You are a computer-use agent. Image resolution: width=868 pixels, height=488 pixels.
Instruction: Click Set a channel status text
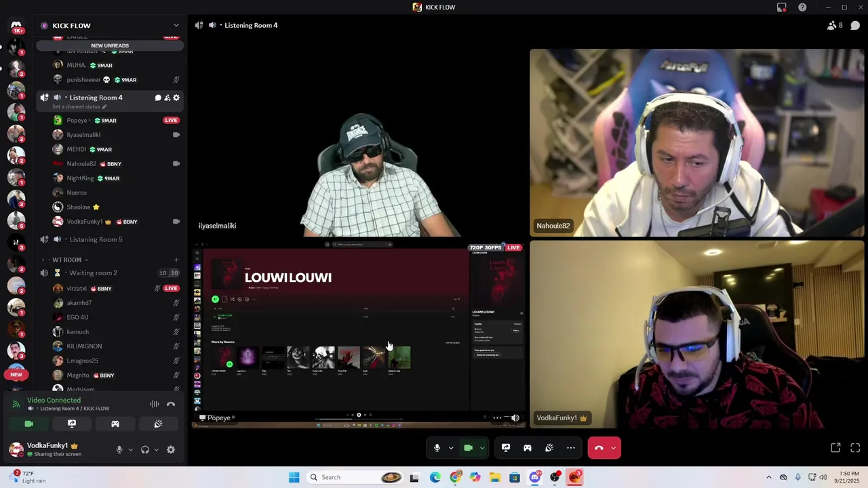pos(76,106)
